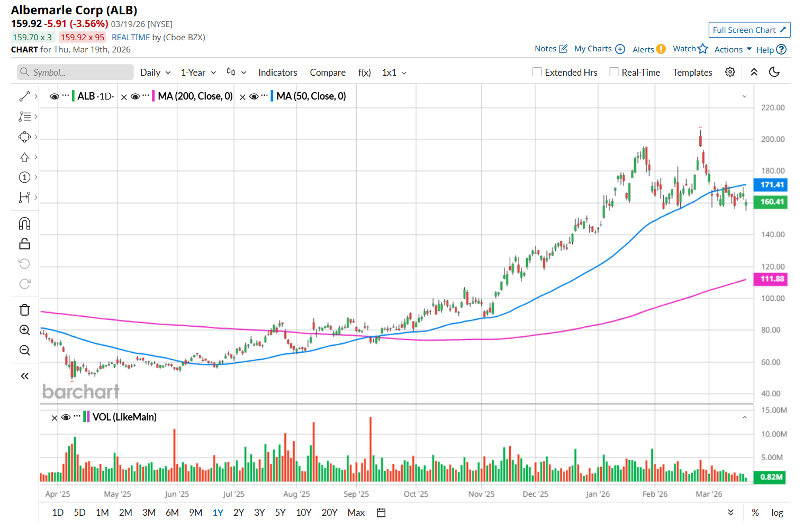Open the Full Screen Chart button

(749, 30)
